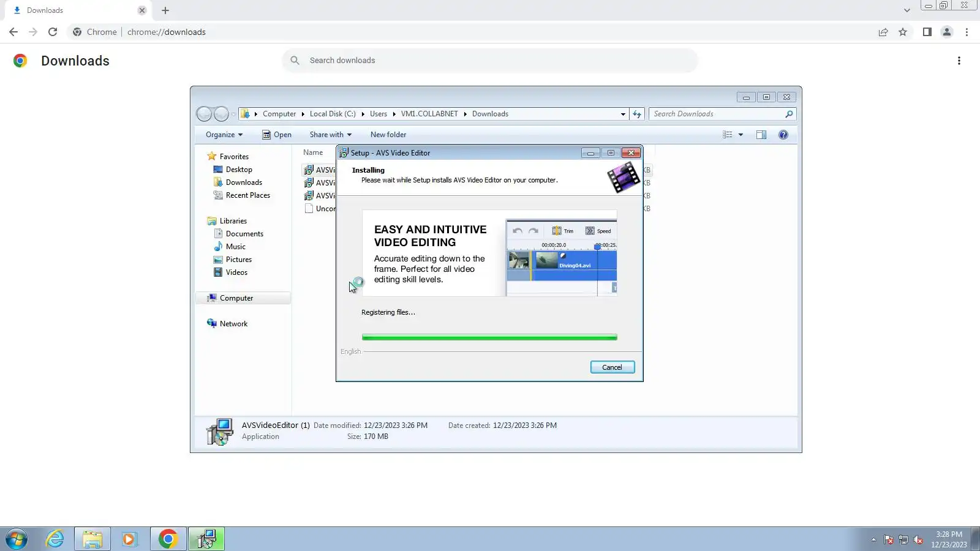980x551 pixels.
Task: Navigate to Users folder in breadcrumb
Action: click(x=379, y=114)
